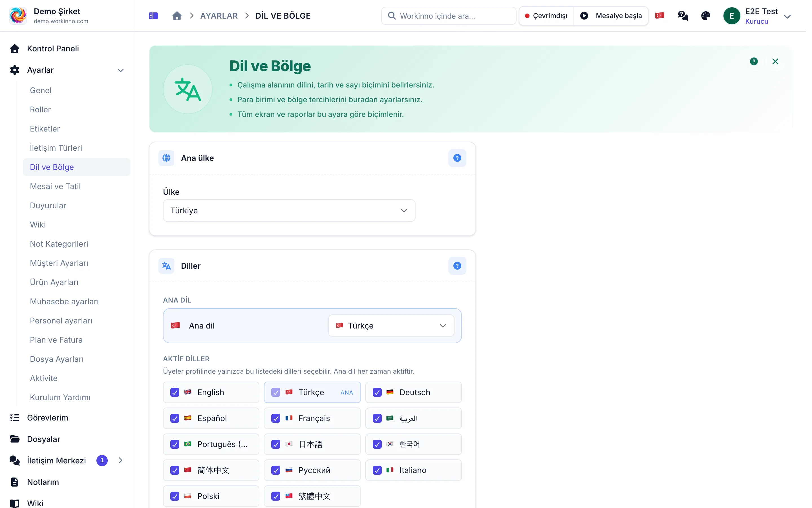Toggle the sidebar panel icon

(x=153, y=16)
